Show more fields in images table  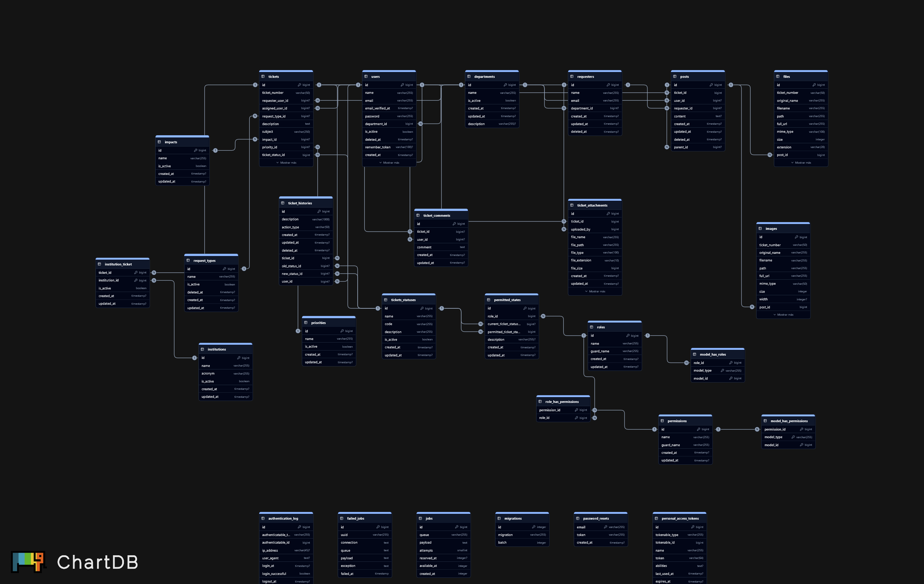coord(783,315)
